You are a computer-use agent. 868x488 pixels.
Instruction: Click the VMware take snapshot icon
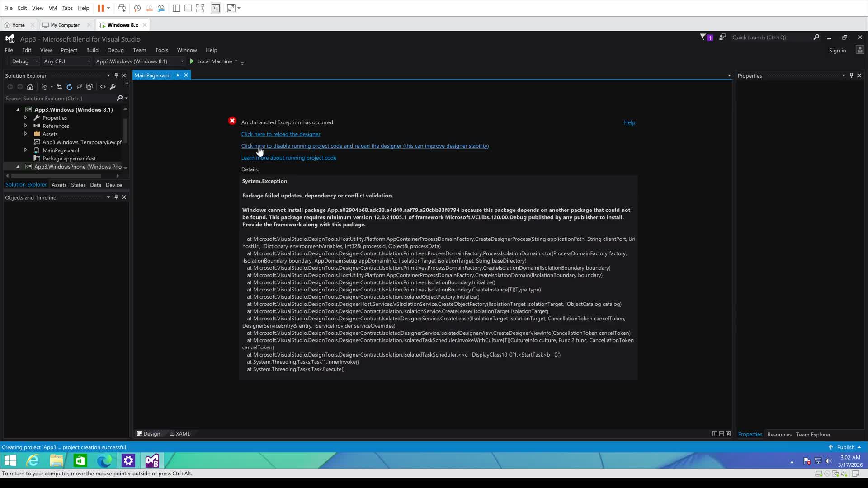[137, 8]
